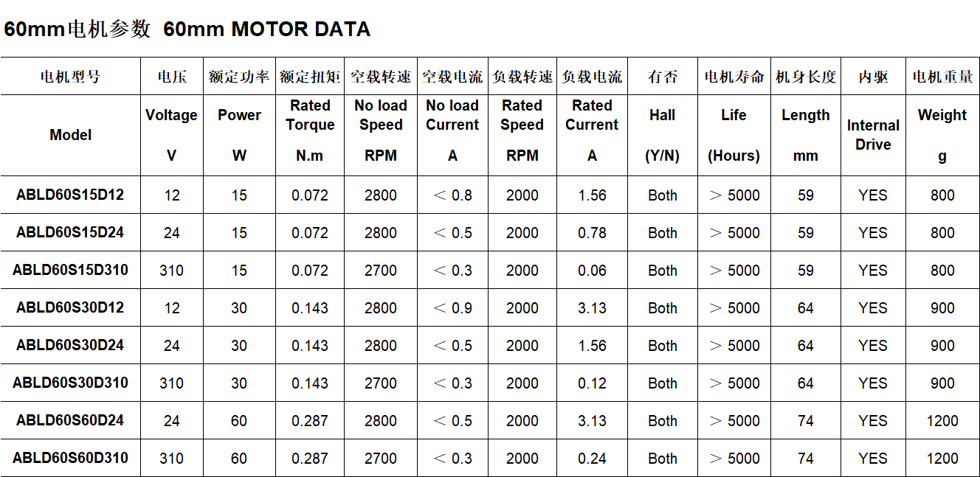The height and width of the screenshot is (477, 980).
Task: Click rated current 0.06 cell
Action: pyautogui.click(x=592, y=271)
